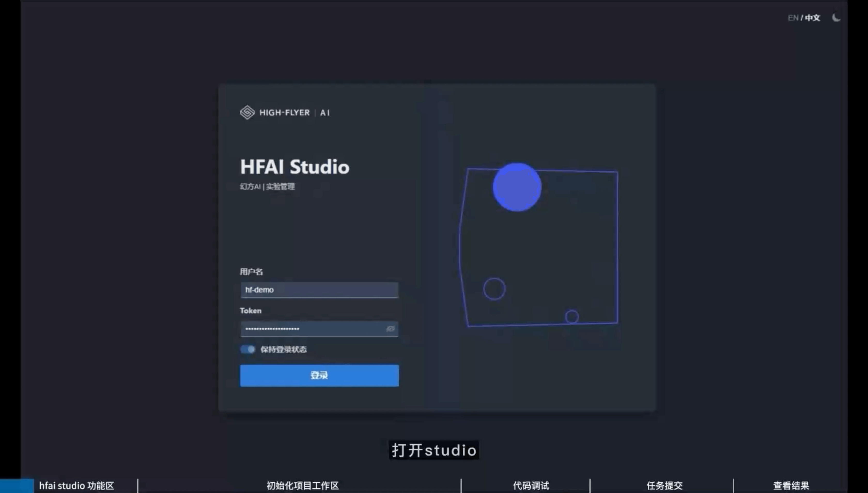Click the blue progress indicator bottom left
Viewport: 868px width, 493px height.
(x=16, y=486)
